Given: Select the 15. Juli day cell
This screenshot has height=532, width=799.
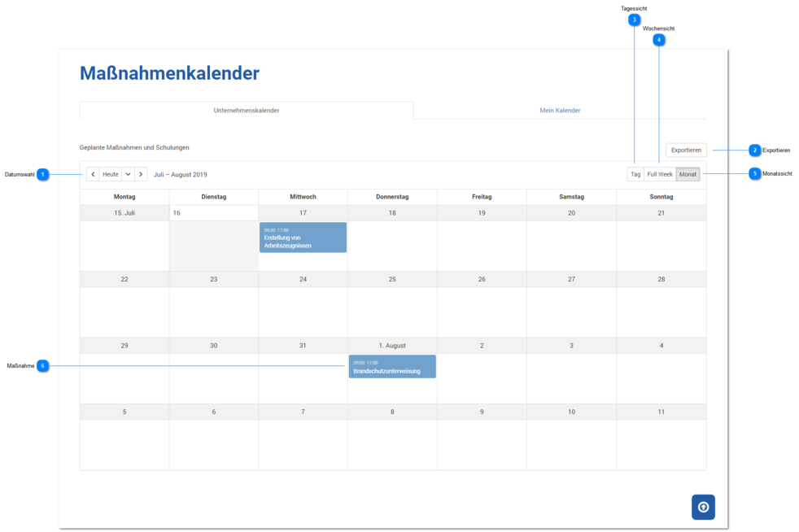Looking at the screenshot, I should (124, 213).
